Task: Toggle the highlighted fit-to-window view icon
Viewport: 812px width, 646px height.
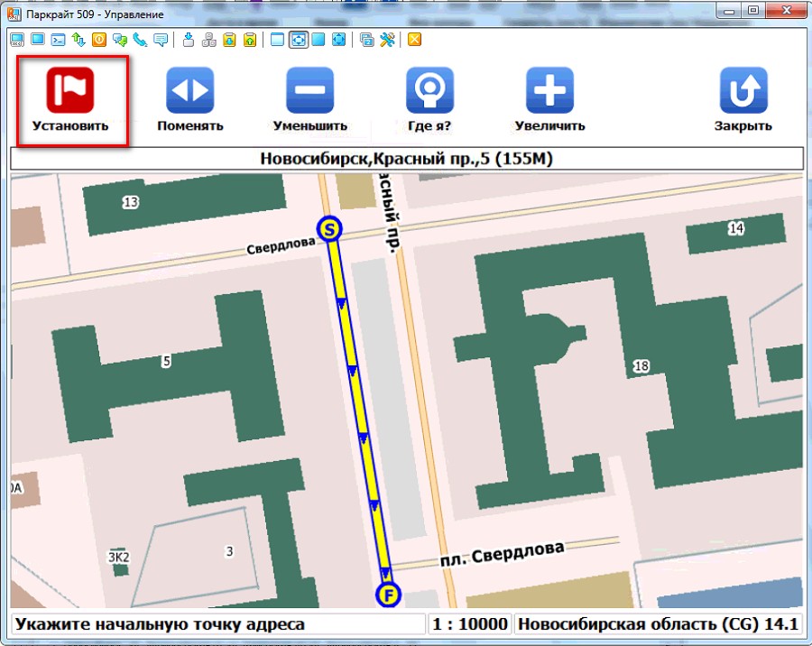Action: coord(298,40)
